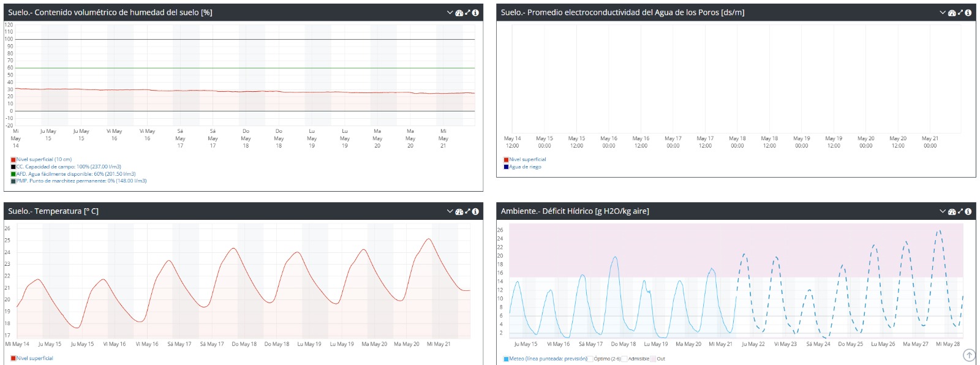Click gauge icon in Déficit Hídrico panel
Viewport: 980px width, 365px height.
(952, 212)
